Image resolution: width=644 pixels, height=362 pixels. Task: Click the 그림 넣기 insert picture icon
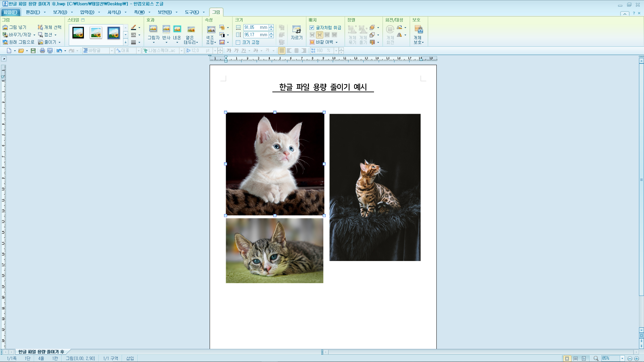[x=5, y=28]
